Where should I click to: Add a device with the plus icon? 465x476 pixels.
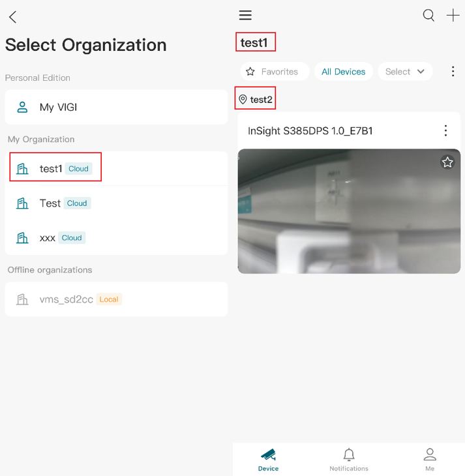click(x=453, y=15)
